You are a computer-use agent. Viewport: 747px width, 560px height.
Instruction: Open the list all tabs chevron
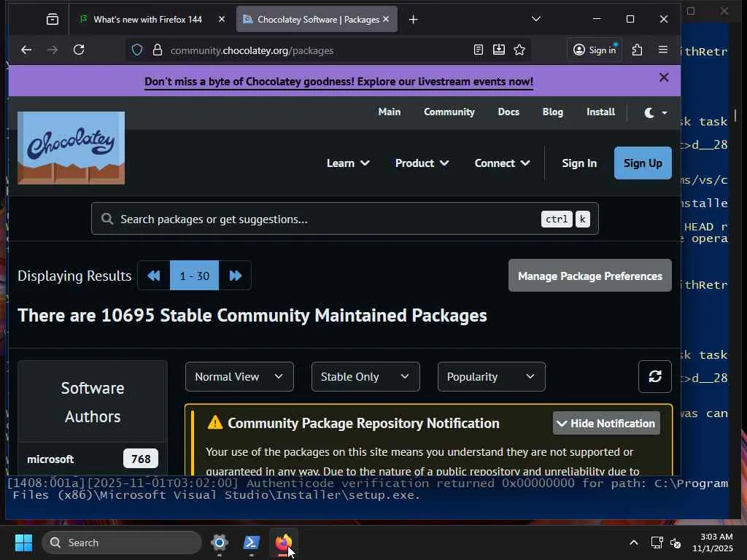tap(536, 19)
